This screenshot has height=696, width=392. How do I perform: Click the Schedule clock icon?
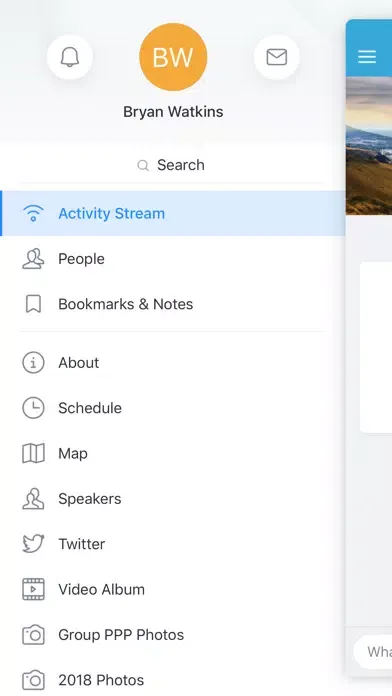[33, 408]
